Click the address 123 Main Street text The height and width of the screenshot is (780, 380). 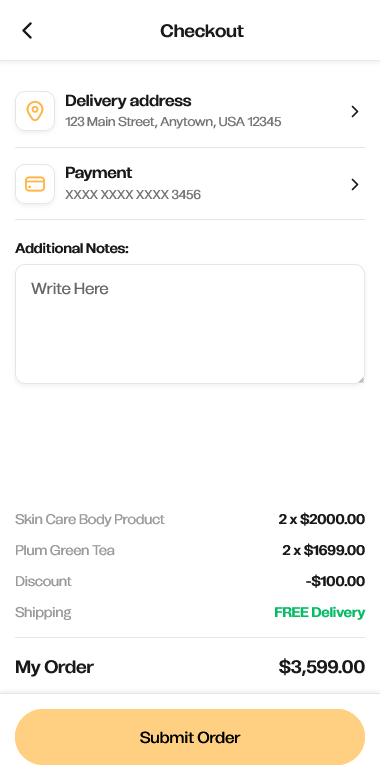pos(173,122)
